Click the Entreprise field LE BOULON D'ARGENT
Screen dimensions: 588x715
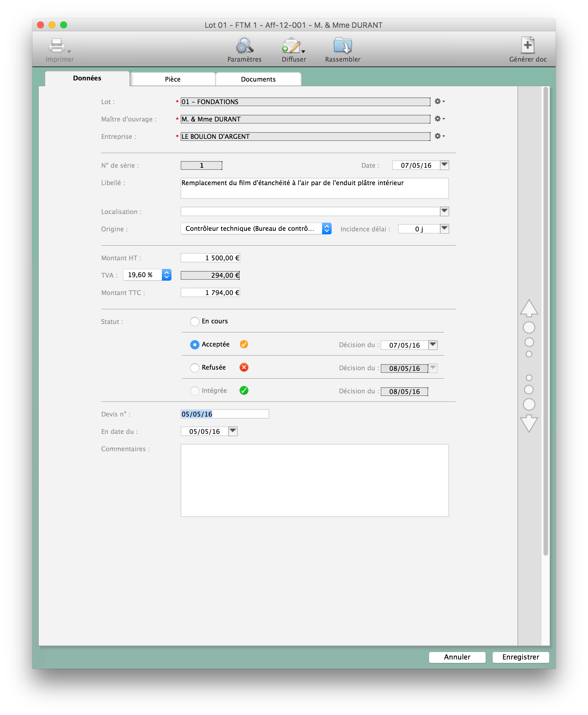click(x=305, y=136)
